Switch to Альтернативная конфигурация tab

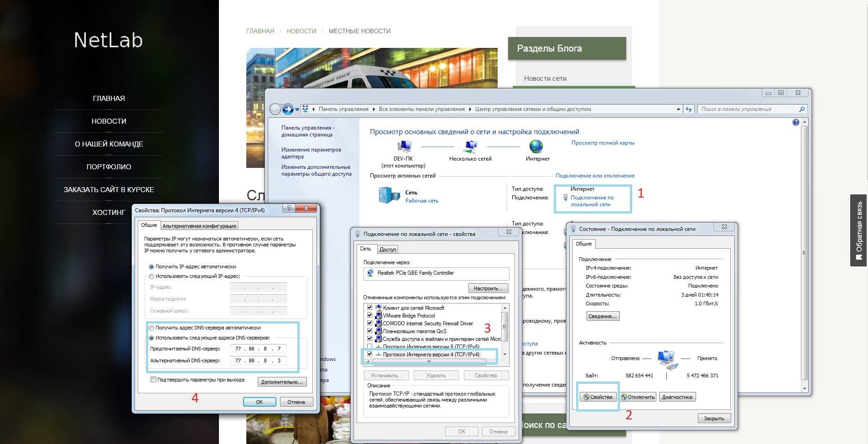(199, 226)
